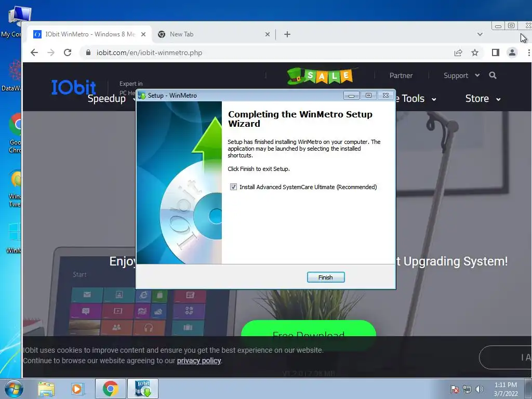Bookmark this page with the star icon
The height and width of the screenshot is (399, 532).
coord(475,52)
